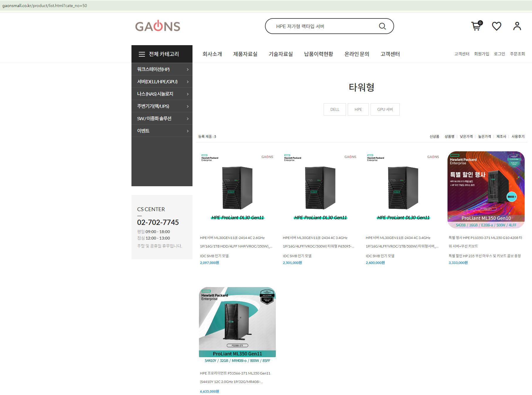Click the hamburger icon beside 전체 카테고리
The image size is (532, 395).
[142, 54]
